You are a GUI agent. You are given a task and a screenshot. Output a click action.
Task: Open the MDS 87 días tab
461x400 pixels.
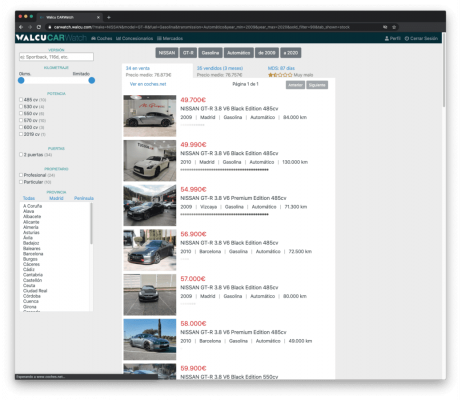point(281,68)
